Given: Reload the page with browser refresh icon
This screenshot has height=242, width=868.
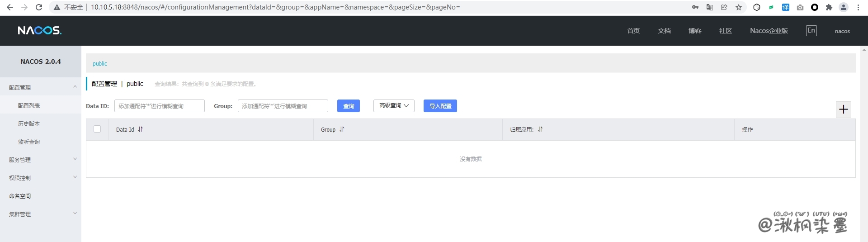Looking at the screenshot, I should [x=39, y=7].
